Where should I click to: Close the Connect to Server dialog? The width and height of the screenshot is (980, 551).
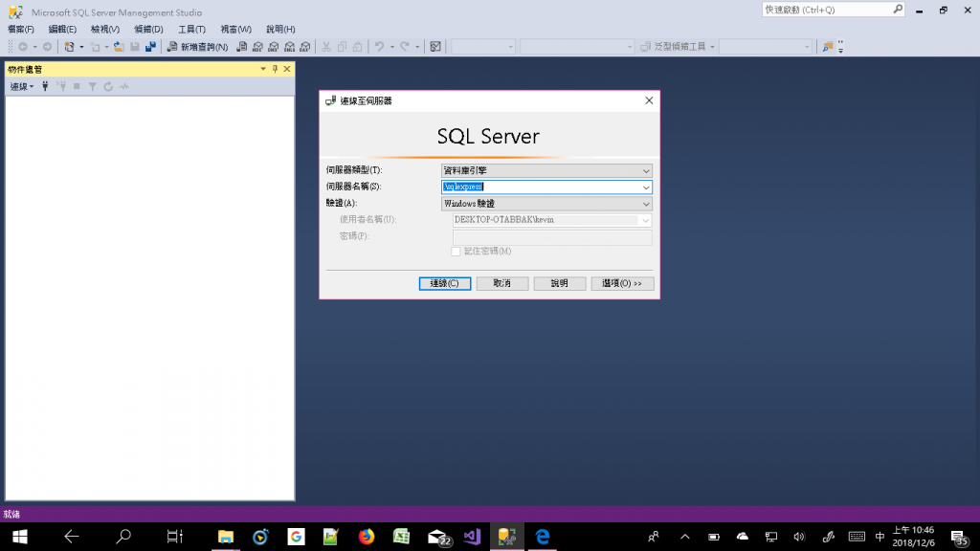(x=649, y=100)
